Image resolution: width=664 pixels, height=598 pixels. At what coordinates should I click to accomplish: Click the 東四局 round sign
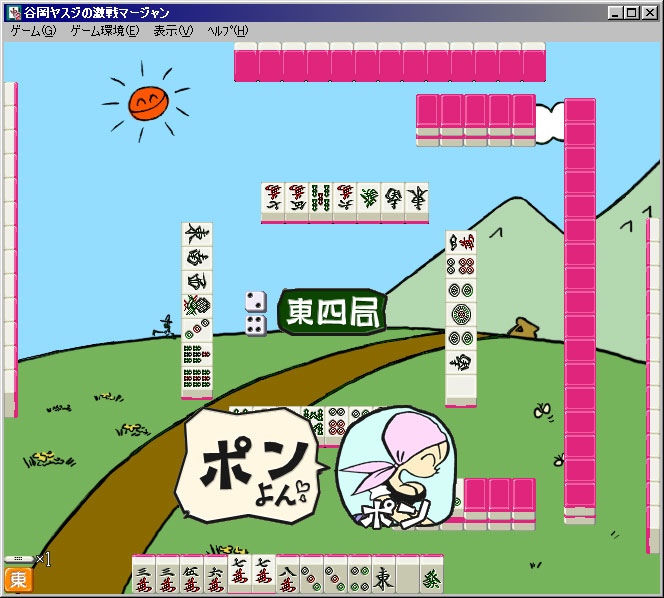[331, 313]
